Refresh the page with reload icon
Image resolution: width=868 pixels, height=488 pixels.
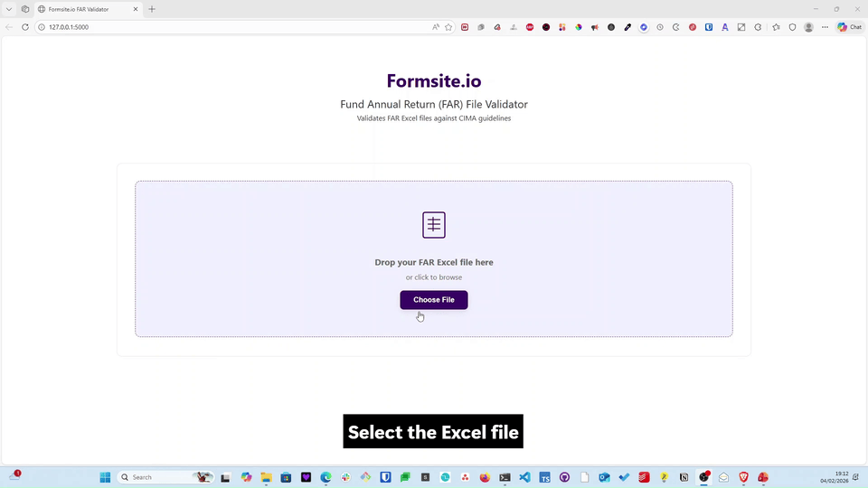pos(25,27)
